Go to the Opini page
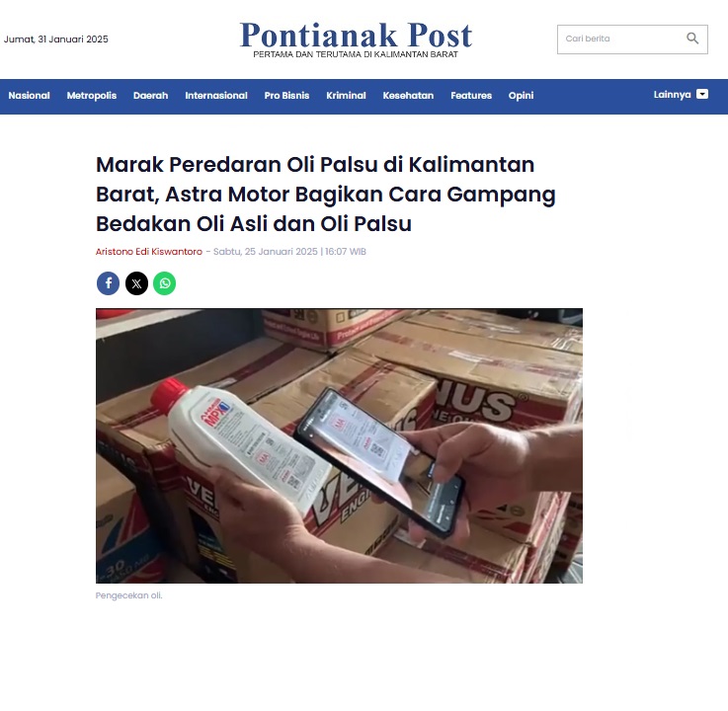 click(x=521, y=96)
